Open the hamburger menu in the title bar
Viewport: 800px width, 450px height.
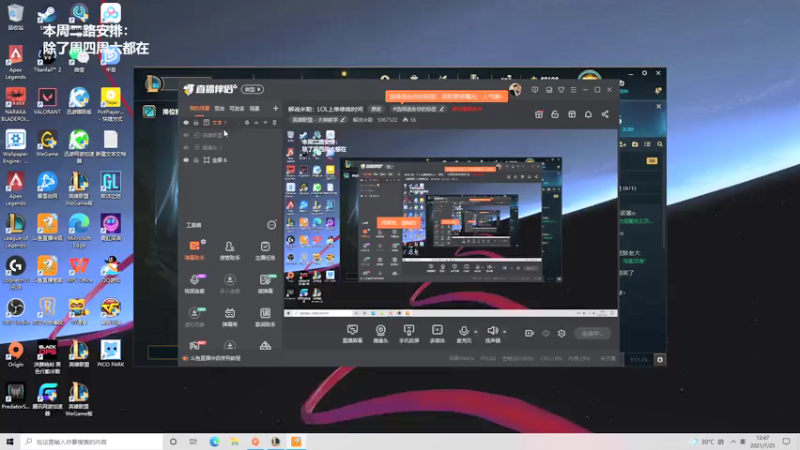click(x=573, y=90)
